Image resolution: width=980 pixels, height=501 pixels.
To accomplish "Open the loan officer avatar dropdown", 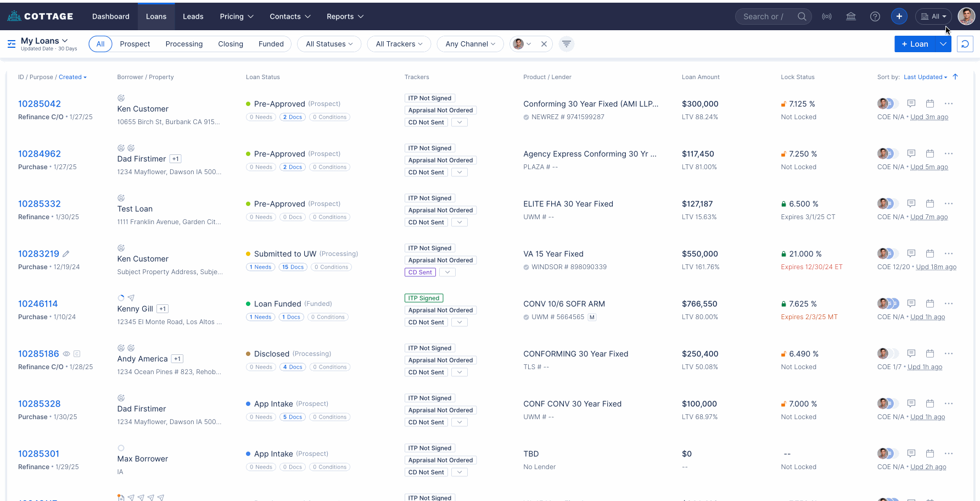I will (x=522, y=44).
